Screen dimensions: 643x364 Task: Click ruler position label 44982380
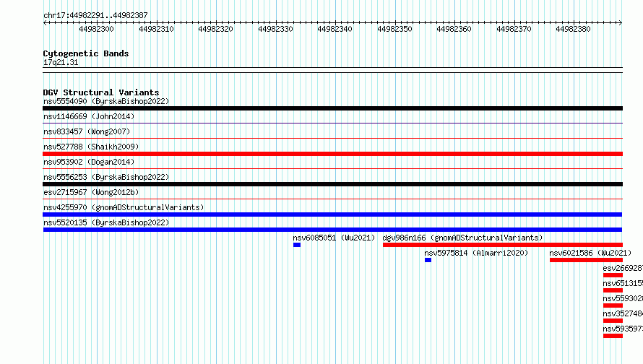(574, 29)
